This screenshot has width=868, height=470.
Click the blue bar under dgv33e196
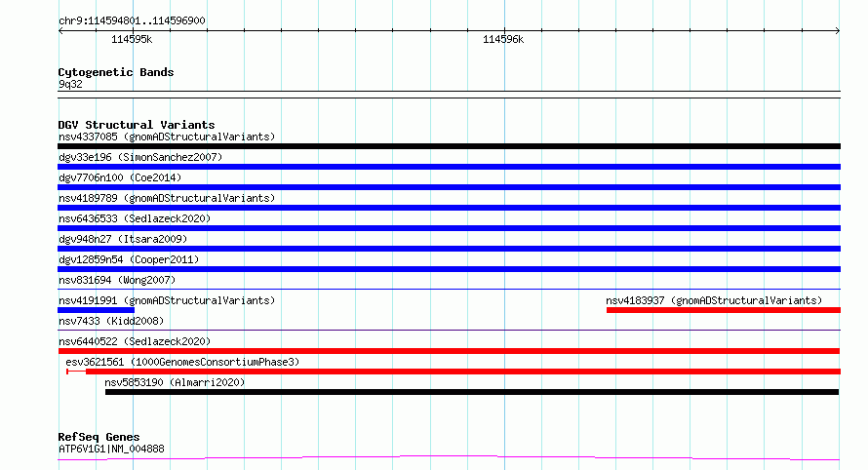point(449,167)
